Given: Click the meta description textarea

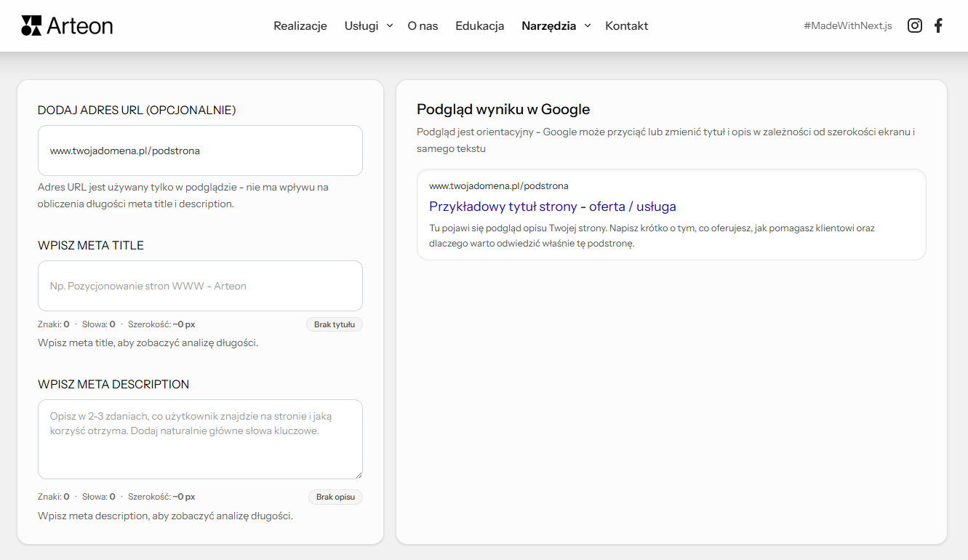Looking at the screenshot, I should [x=200, y=438].
